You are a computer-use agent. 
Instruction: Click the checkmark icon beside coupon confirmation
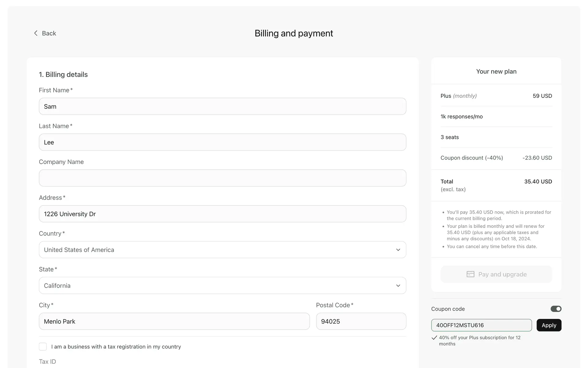coord(434,338)
